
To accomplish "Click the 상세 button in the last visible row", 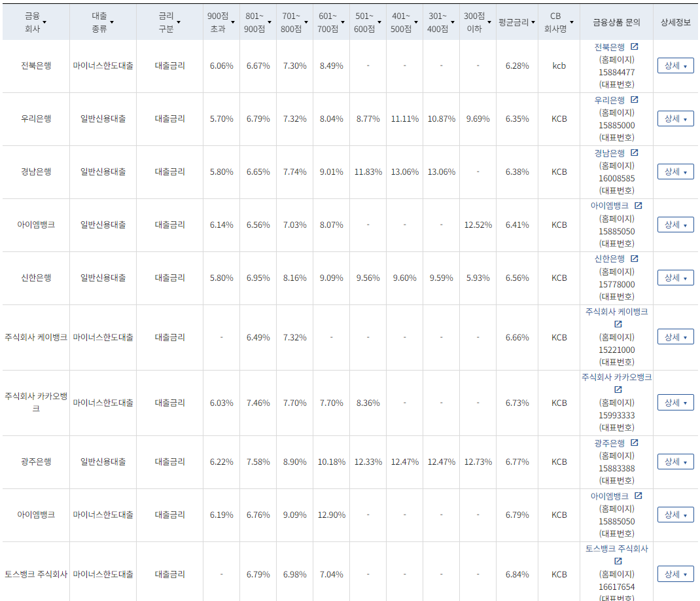I will coord(674,574).
